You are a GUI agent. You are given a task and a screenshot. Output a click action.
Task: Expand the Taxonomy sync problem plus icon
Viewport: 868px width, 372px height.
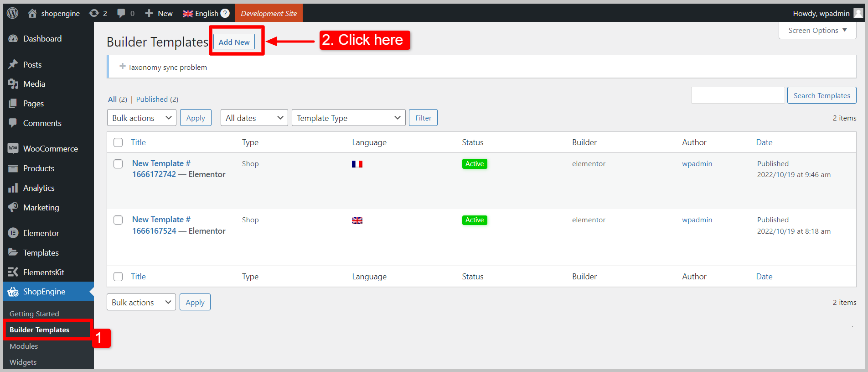122,67
